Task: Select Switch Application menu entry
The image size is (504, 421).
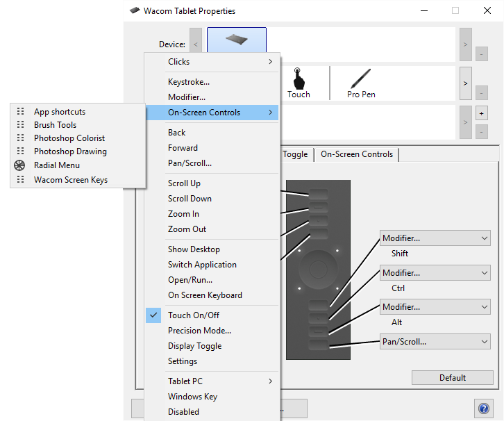Action: [x=212, y=265]
